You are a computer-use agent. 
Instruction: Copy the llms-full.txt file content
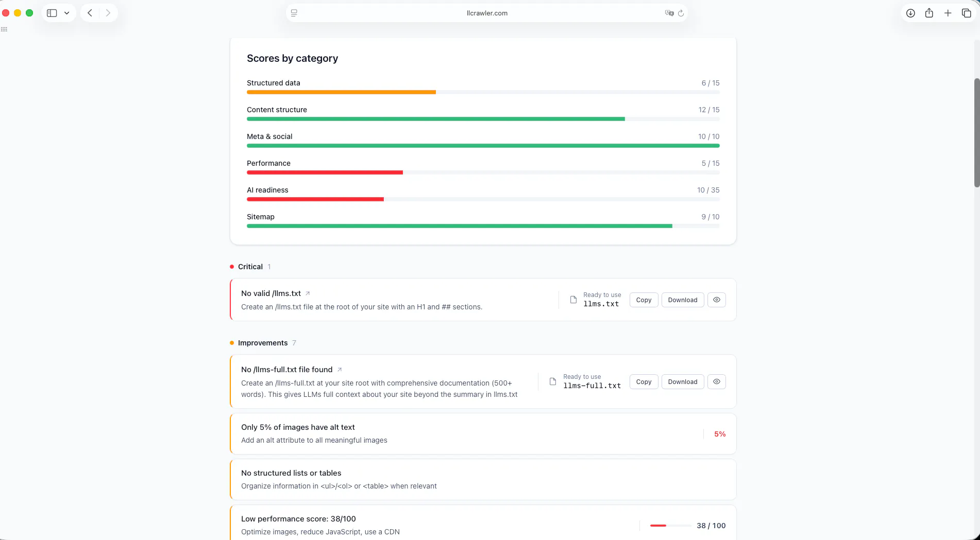point(644,381)
